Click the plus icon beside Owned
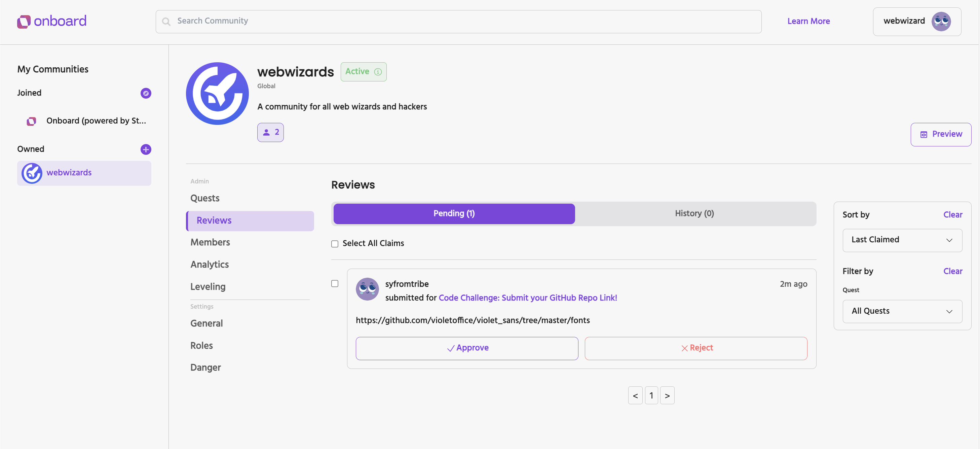The width and height of the screenshot is (980, 449). (146, 149)
